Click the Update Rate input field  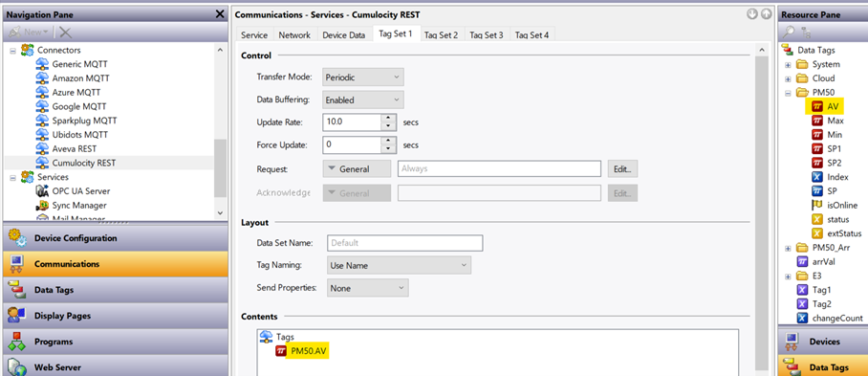(352, 122)
